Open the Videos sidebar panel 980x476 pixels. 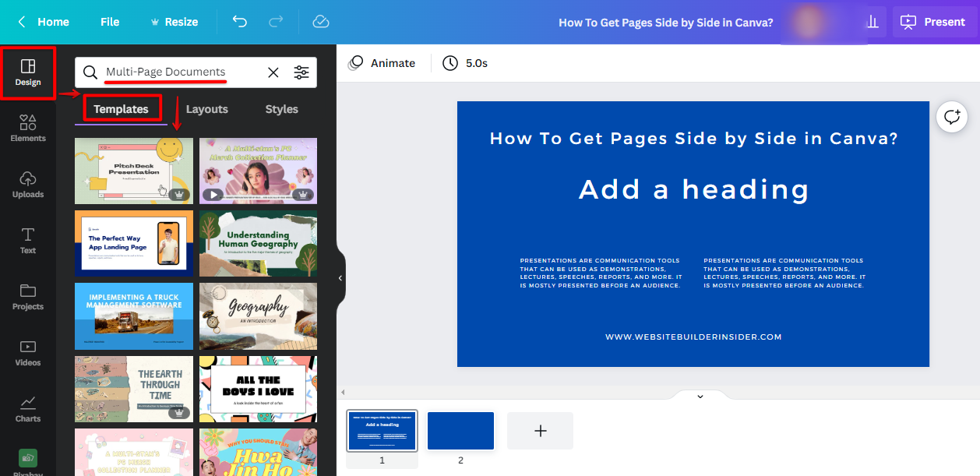click(x=28, y=353)
